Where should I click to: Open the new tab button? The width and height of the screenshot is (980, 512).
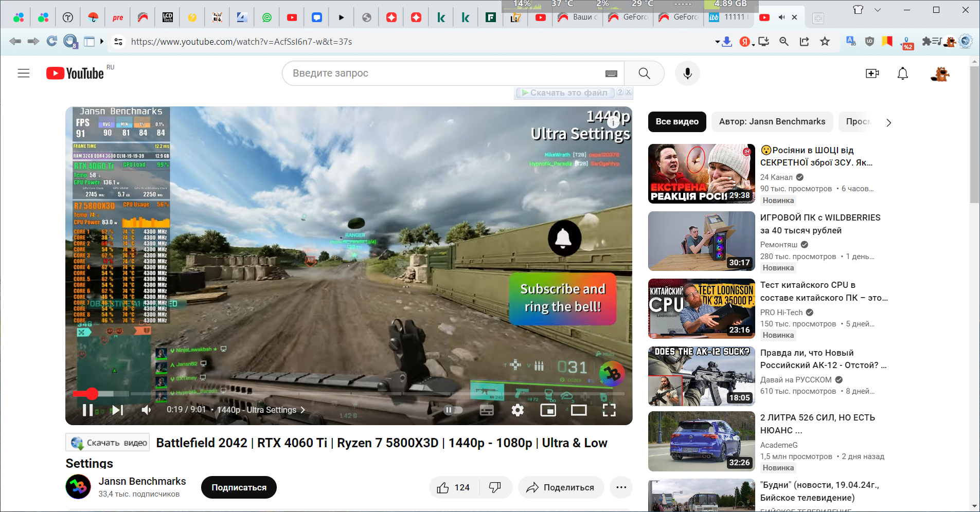(818, 19)
